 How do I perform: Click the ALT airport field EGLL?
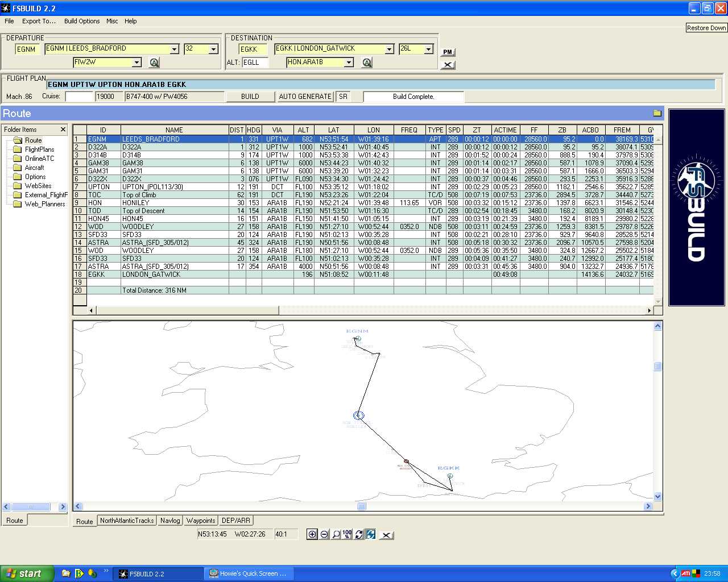(x=255, y=63)
